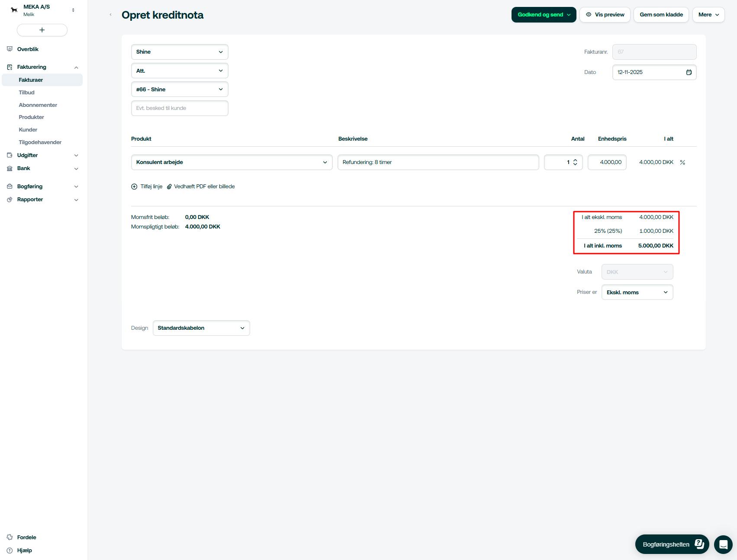
Task: Open the Shine customer dropdown
Action: tap(180, 52)
